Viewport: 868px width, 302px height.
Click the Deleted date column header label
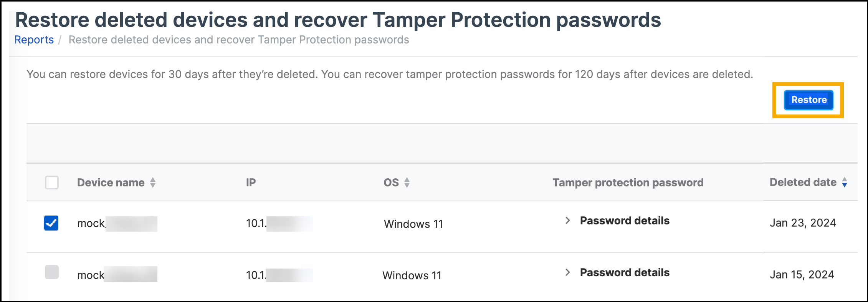(803, 183)
